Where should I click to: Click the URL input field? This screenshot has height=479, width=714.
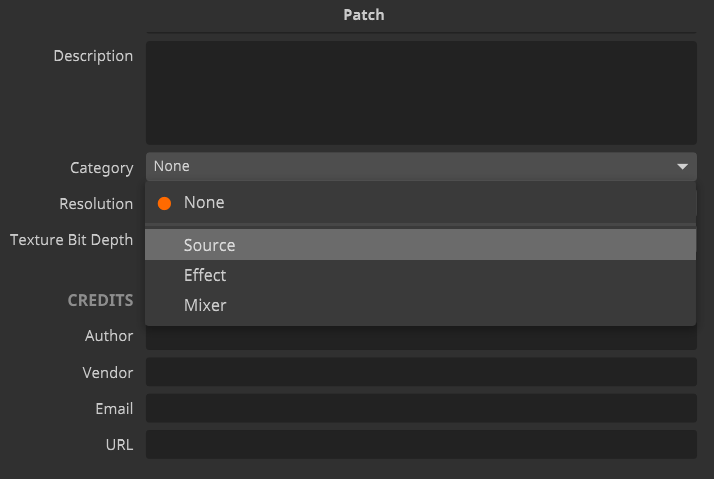421,444
